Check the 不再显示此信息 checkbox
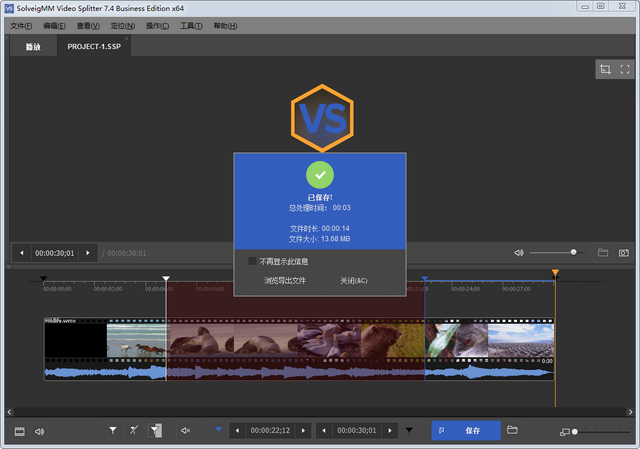The height and width of the screenshot is (449, 640). [252, 261]
